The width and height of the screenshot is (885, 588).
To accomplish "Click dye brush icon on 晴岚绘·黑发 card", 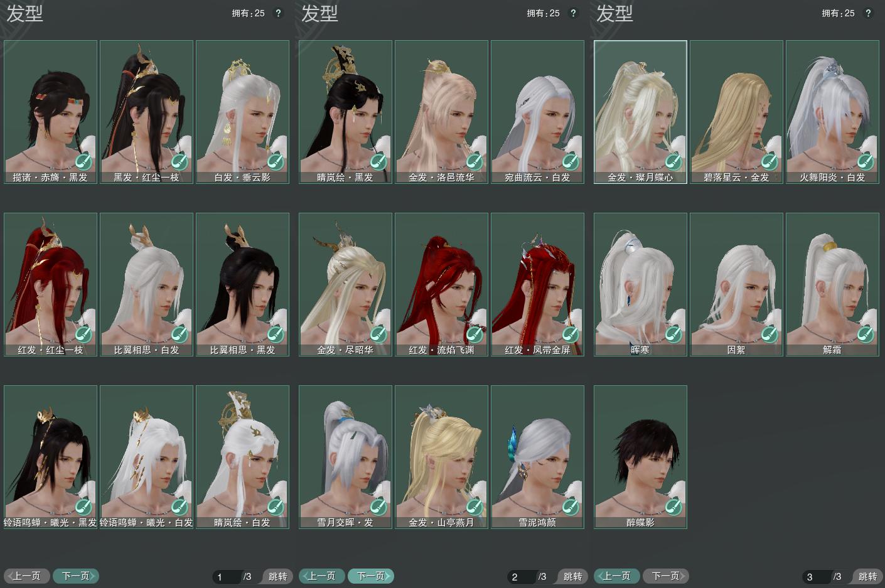I will (x=378, y=161).
